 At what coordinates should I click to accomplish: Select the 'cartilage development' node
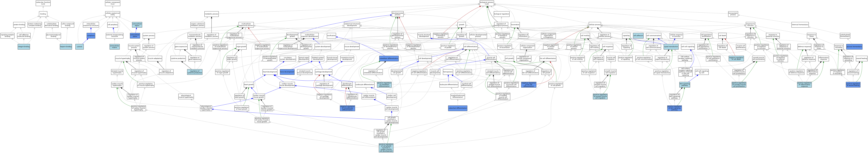tap(323, 72)
